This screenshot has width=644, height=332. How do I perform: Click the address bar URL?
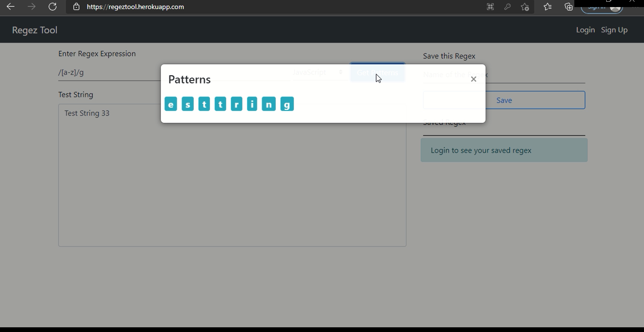point(135,7)
